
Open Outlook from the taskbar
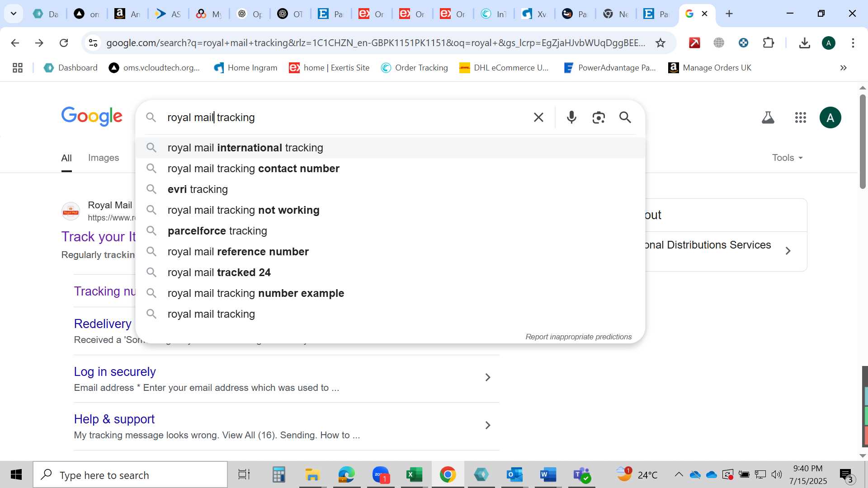(514, 474)
